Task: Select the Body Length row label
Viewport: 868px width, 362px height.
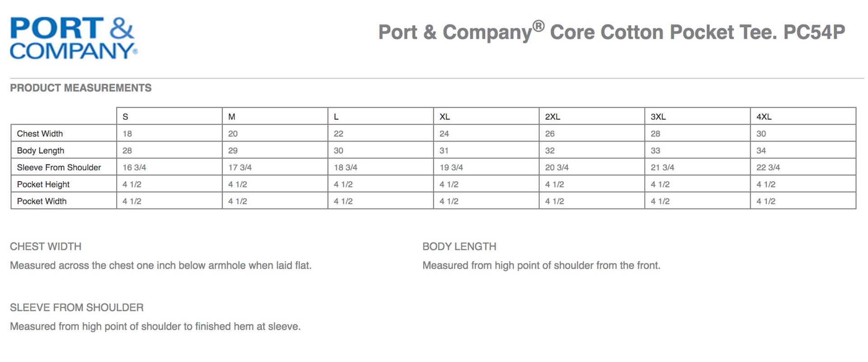Action: (x=41, y=150)
